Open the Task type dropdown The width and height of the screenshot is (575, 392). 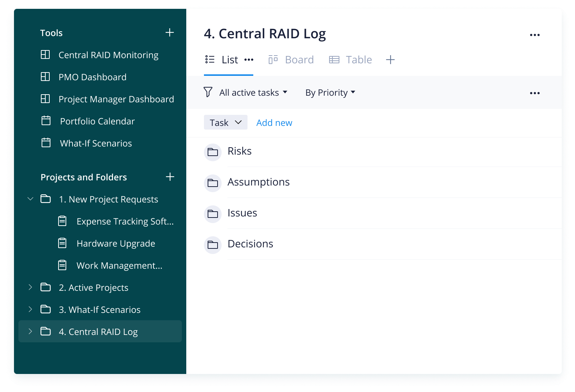click(226, 122)
